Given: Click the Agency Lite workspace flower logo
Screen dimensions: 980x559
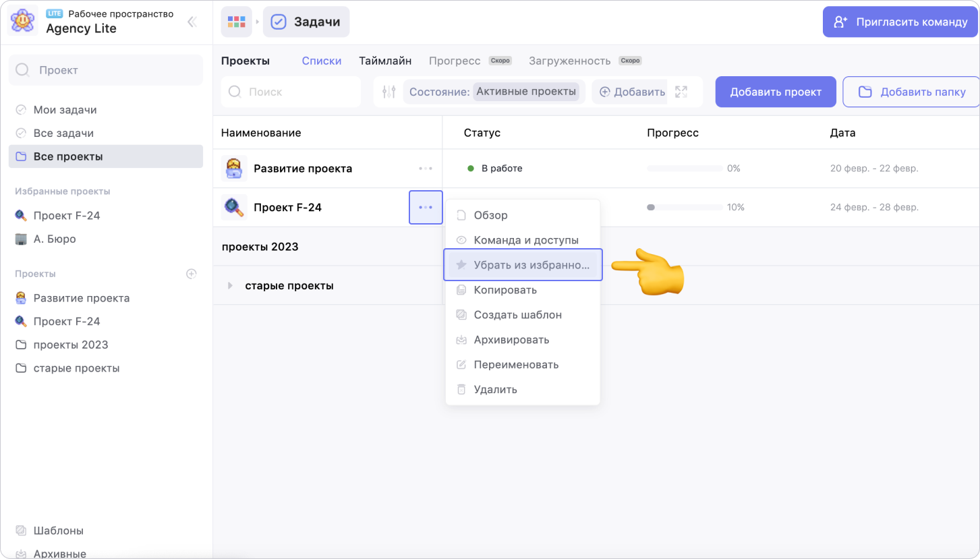Looking at the screenshot, I should click(x=22, y=22).
